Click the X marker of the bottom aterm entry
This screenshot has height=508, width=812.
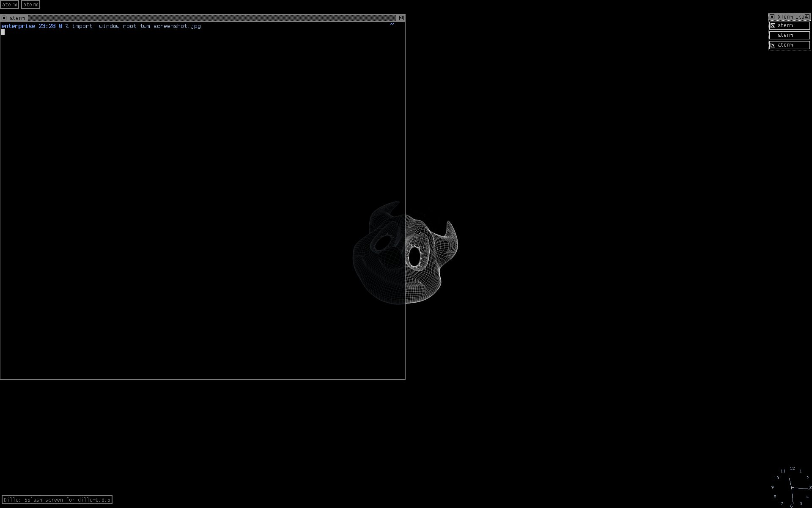pos(773,45)
